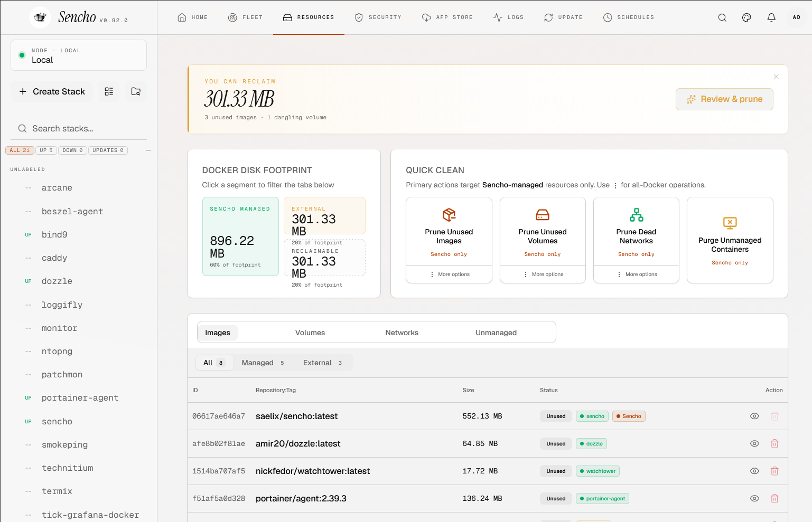Go to the Home section
This screenshot has width=812, height=522.
click(x=193, y=17)
